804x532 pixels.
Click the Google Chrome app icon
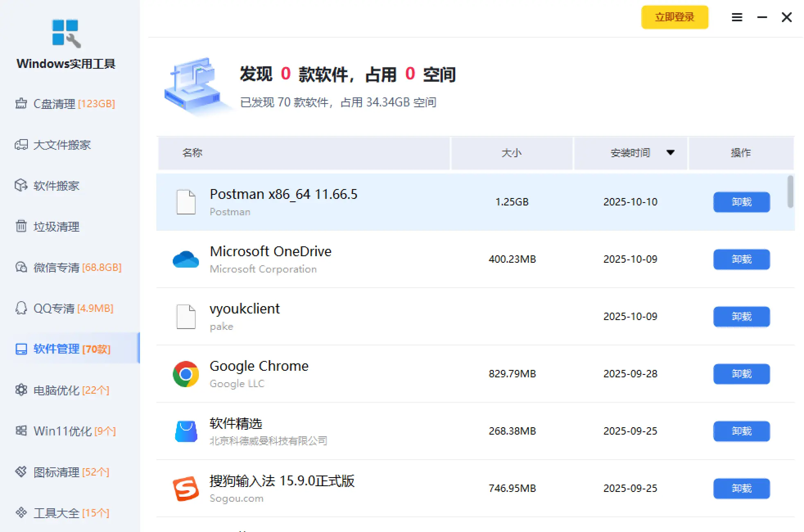pos(185,374)
